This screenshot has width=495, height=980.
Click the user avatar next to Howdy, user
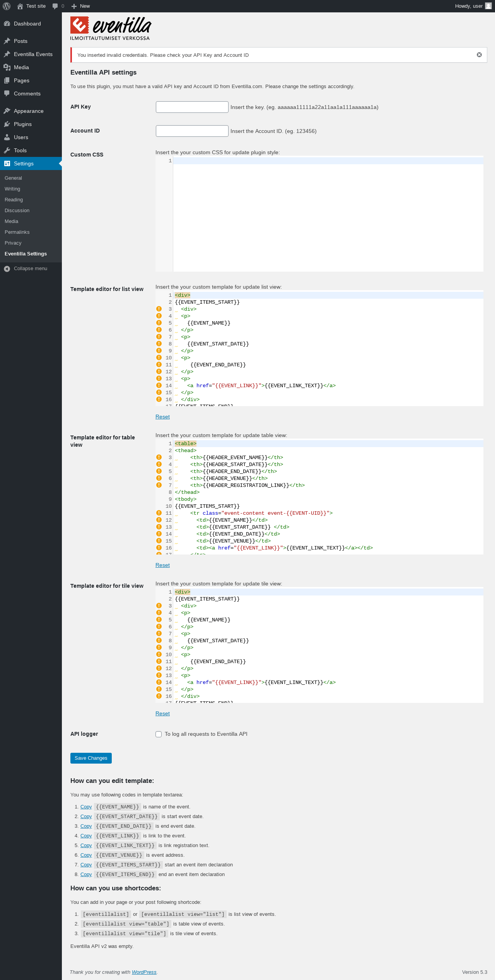tap(488, 6)
